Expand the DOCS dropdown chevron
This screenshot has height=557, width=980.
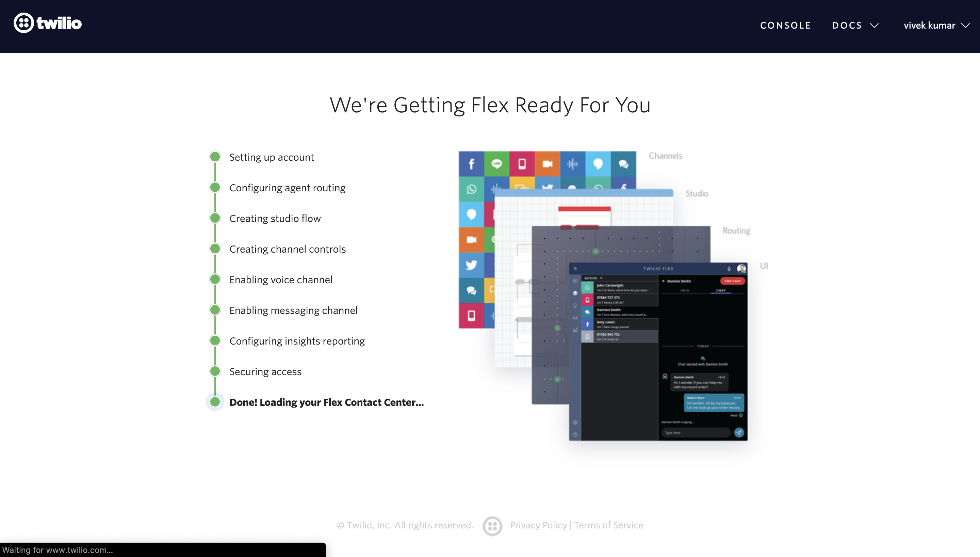[x=874, y=26]
